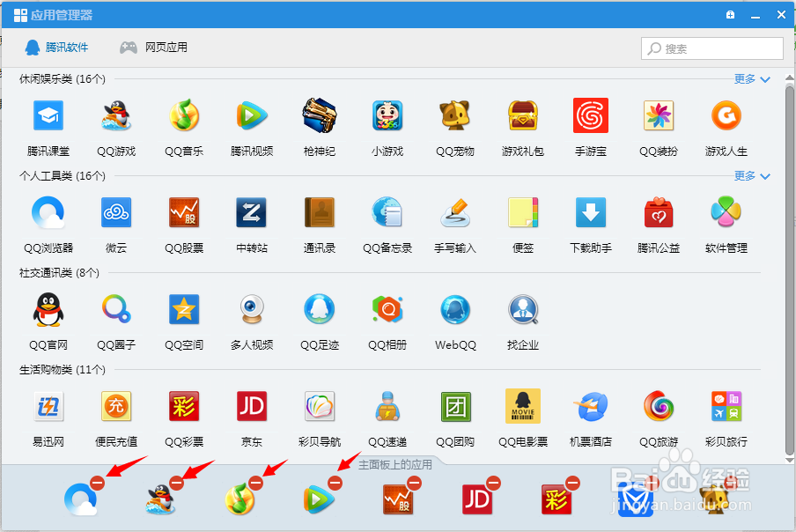Open the QQ团购 app

coord(455,407)
